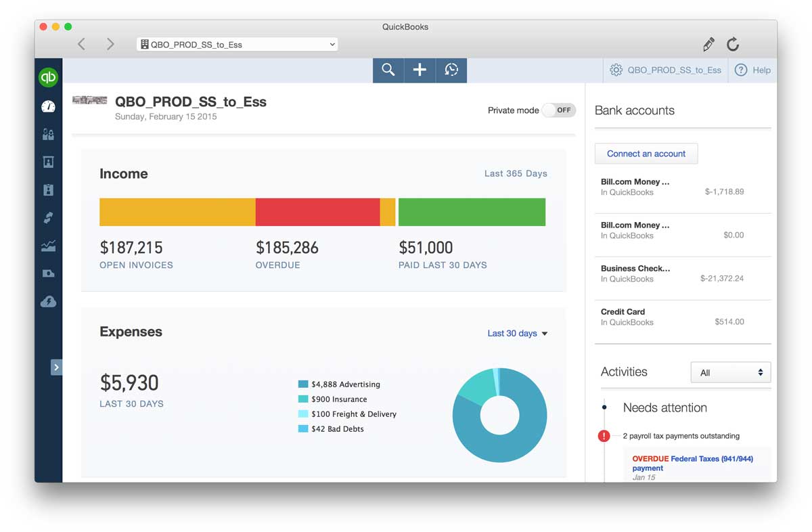
Task: Click the orange Open Invoices bar segment
Action: 177,212
